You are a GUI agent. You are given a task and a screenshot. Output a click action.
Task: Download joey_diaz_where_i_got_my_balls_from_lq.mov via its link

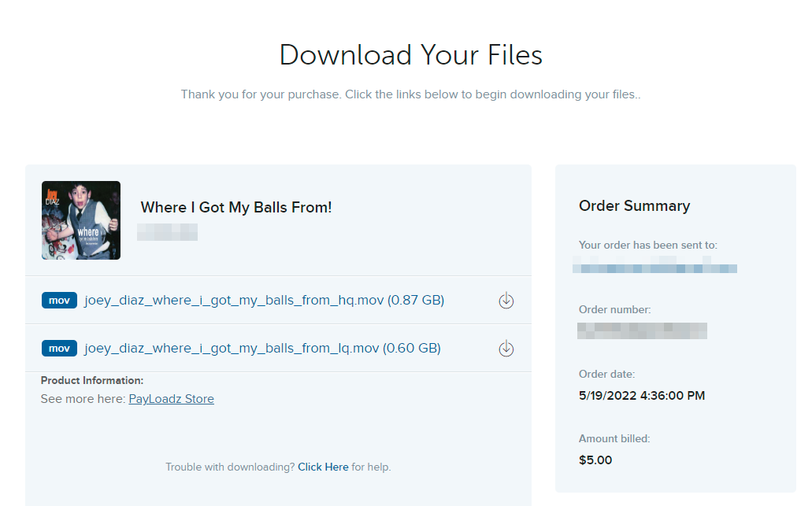(x=262, y=348)
